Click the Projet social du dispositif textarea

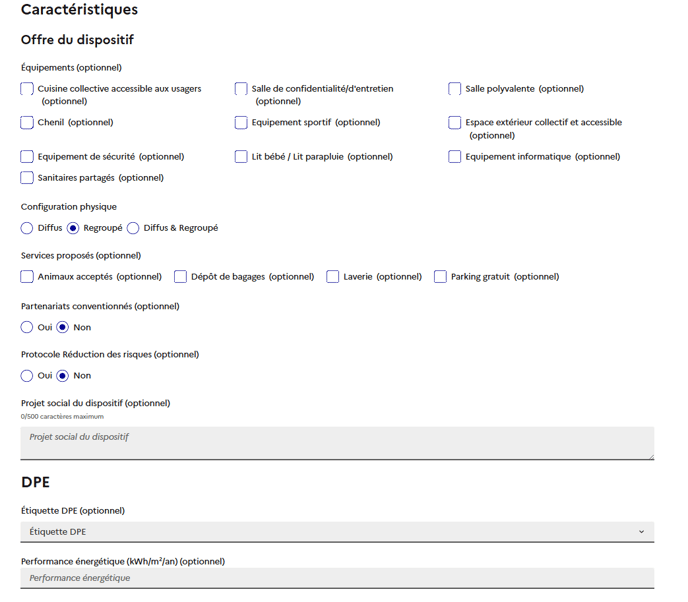[x=337, y=443]
